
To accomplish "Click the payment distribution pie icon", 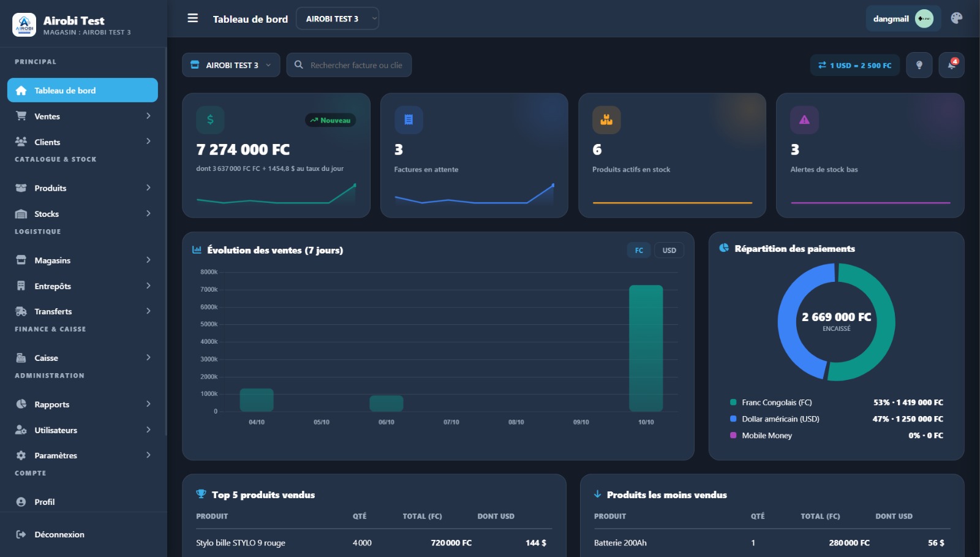I will [x=724, y=248].
